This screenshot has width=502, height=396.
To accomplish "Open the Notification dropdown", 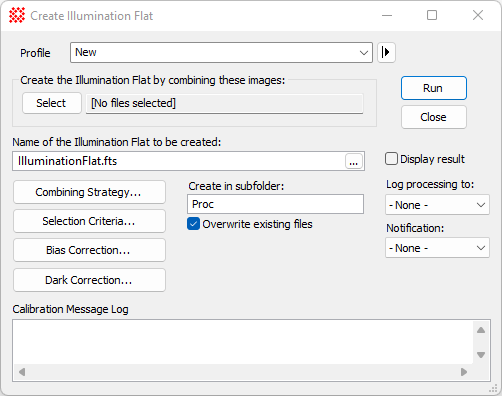I will click(x=437, y=248).
